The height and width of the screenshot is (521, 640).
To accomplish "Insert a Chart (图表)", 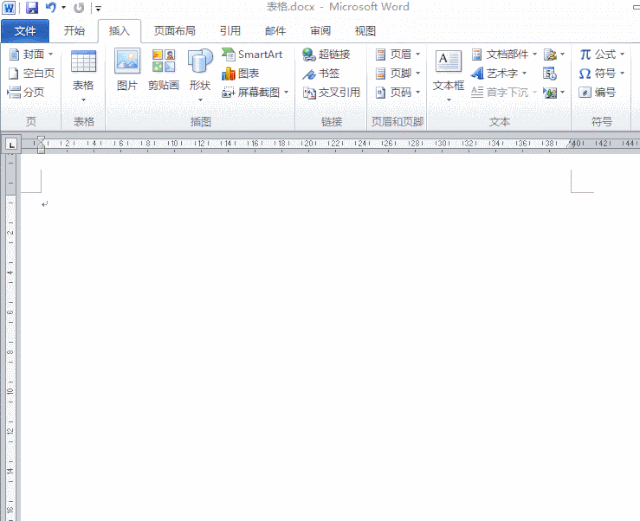I will click(x=240, y=73).
